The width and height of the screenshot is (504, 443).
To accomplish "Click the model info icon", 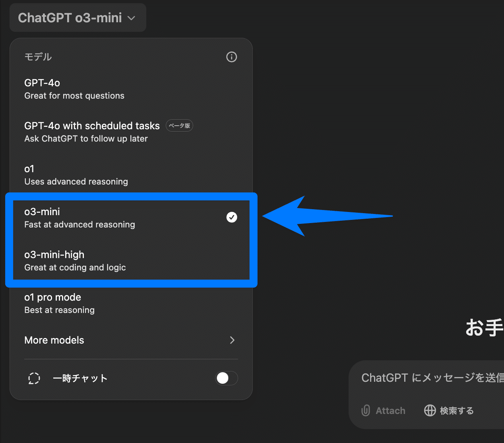I will [231, 57].
